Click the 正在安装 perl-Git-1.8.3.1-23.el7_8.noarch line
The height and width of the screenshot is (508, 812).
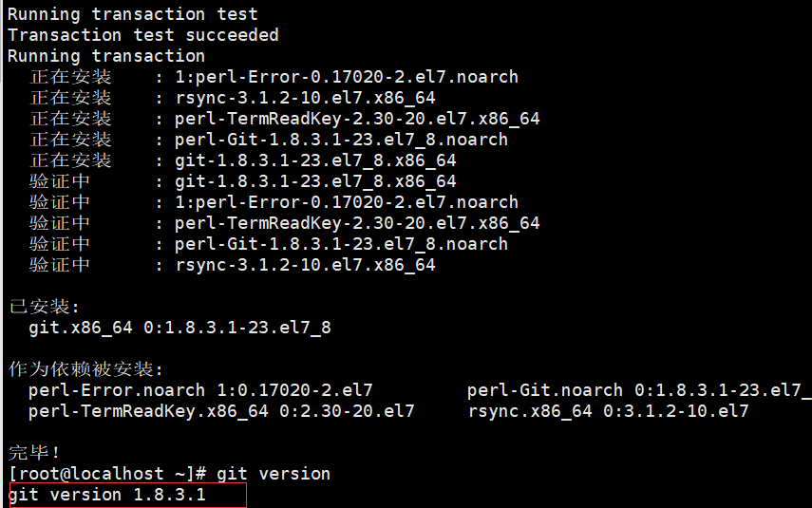[269, 140]
